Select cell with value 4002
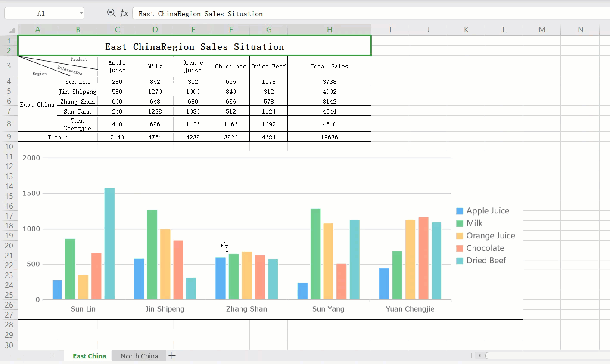 click(329, 91)
